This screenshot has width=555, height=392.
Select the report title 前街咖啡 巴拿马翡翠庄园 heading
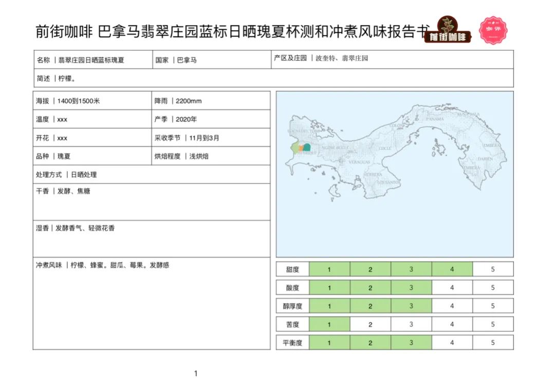(233, 31)
